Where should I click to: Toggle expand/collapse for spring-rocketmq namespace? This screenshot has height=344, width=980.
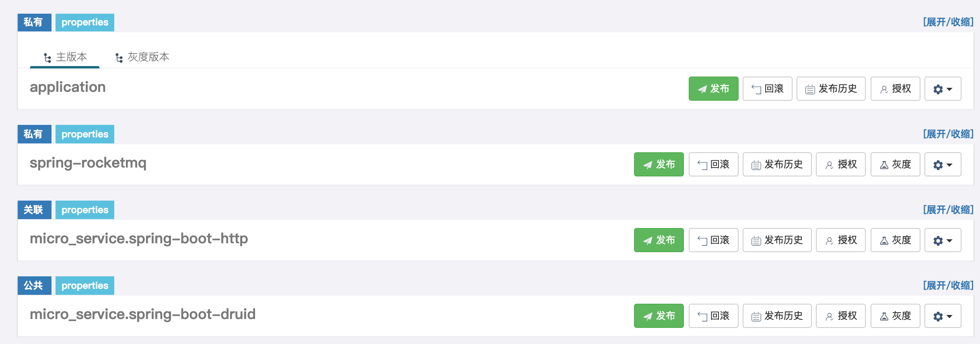click(x=948, y=134)
